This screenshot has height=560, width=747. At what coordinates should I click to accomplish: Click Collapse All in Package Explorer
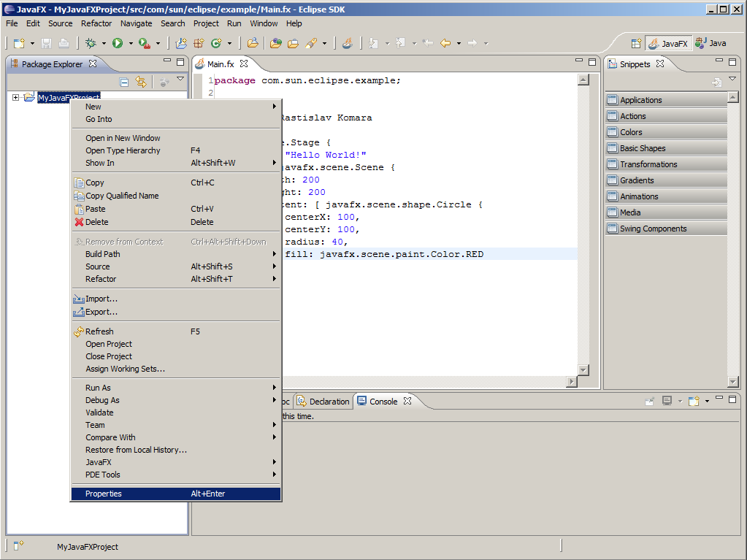(124, 83)
